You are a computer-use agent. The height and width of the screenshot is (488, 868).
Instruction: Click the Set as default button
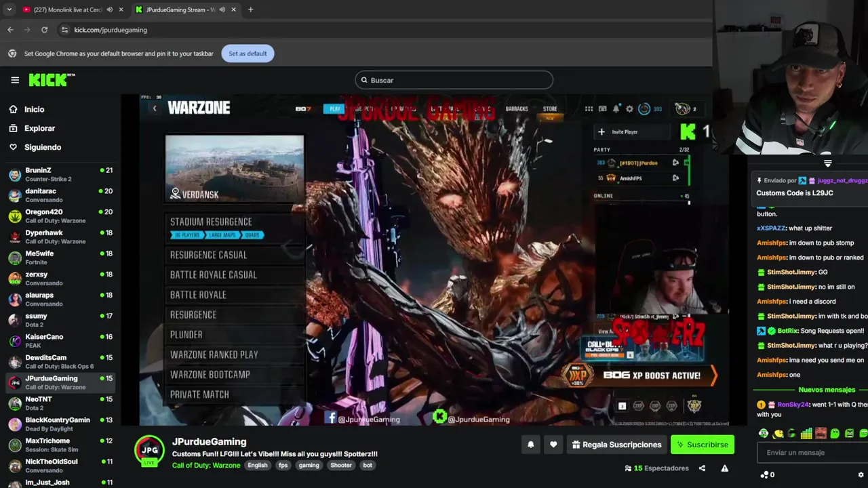pos(248,54)
